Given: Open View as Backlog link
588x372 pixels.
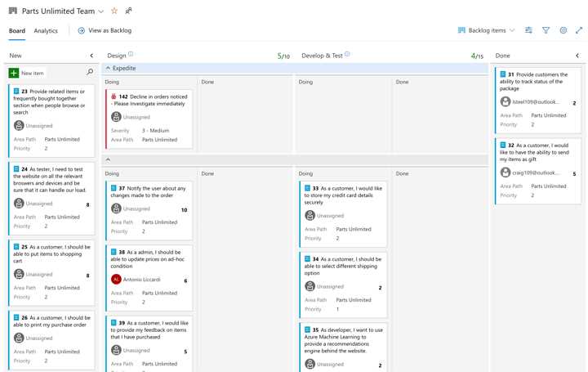Looking at the screenshot, I should click(x=105, y=31).
